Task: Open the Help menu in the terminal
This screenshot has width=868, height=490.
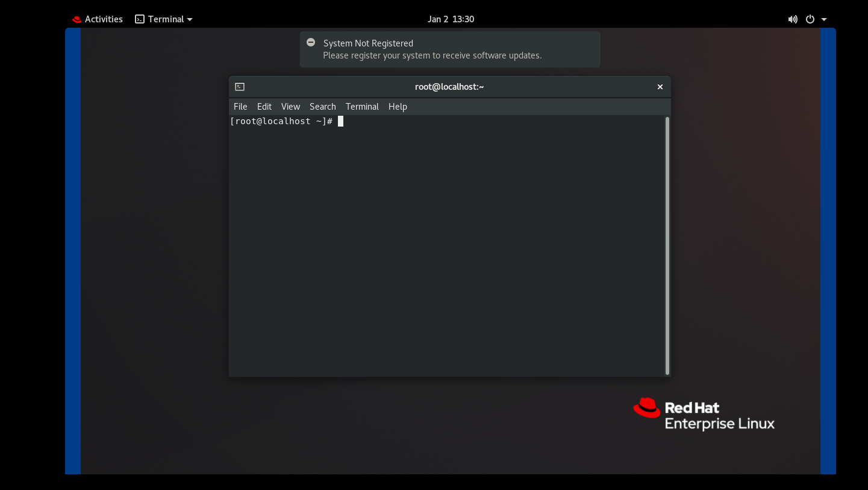Action: (x=398, y=106)
